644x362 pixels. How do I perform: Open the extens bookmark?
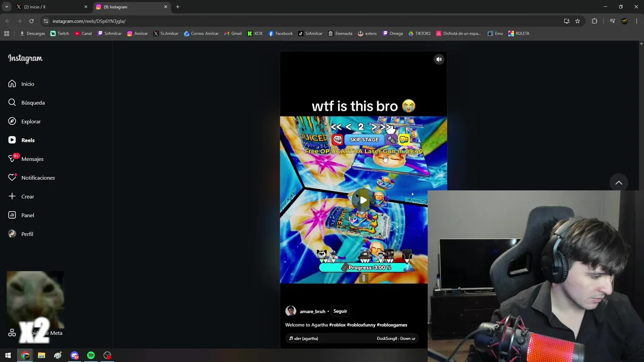pos(367,34)
